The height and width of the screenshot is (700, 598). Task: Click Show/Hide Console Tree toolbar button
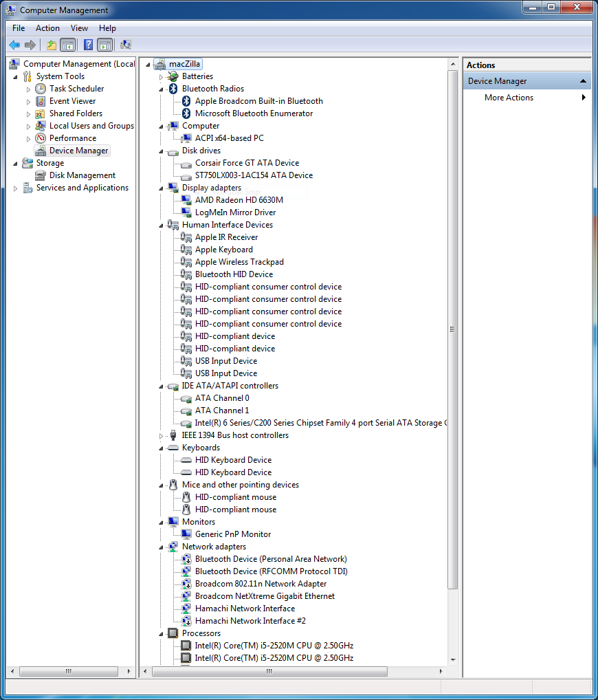coord(67,45)
